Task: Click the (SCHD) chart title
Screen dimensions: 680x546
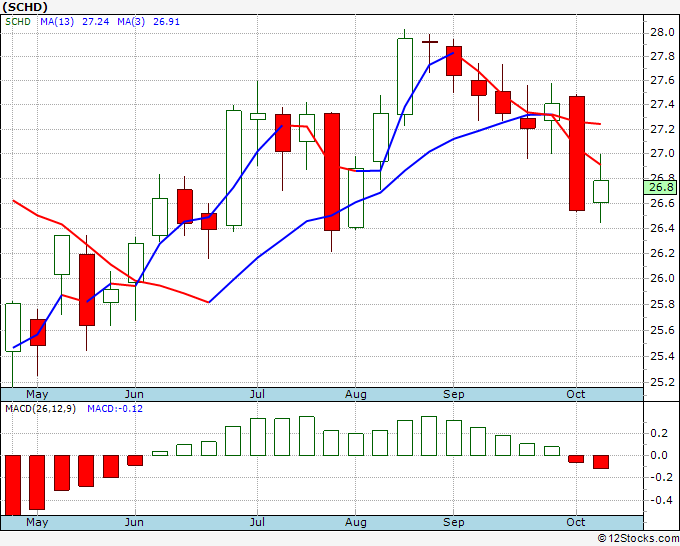Action: (25, 7)
